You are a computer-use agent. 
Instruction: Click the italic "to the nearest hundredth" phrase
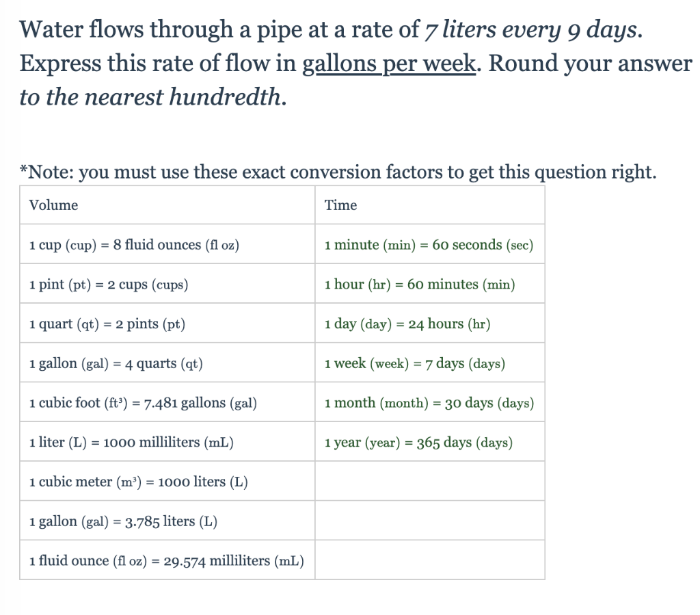click(x=150, y=97)
